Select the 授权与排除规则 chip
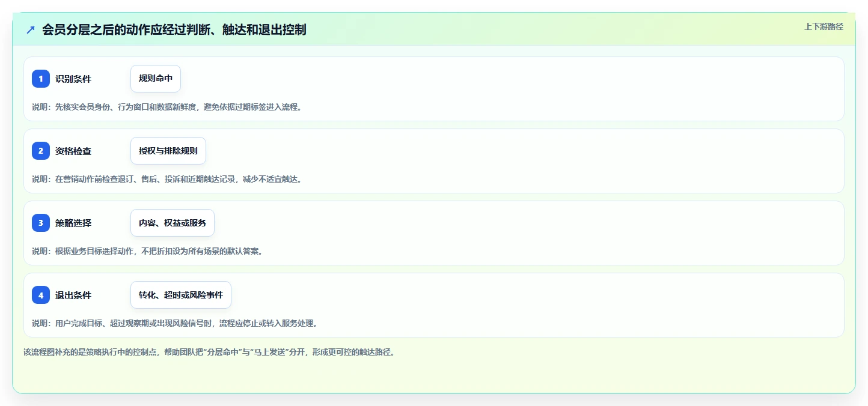The image size is (868, 406). tap(168, 151)
